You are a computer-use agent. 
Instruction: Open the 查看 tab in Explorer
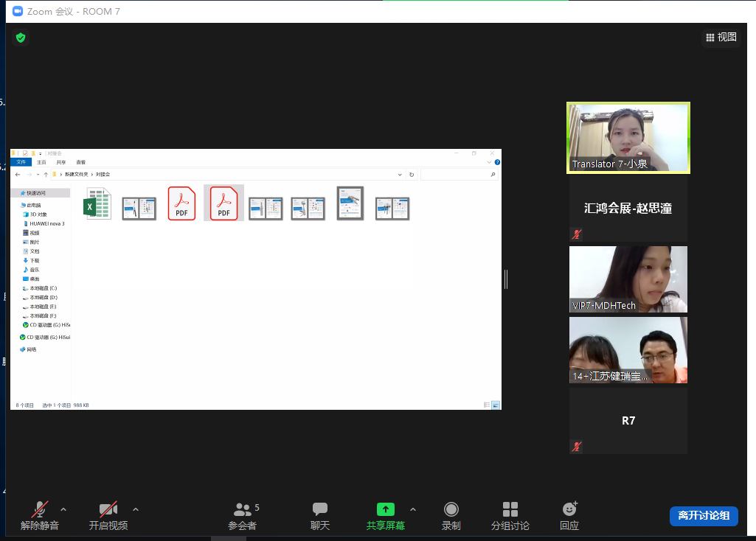80,162
